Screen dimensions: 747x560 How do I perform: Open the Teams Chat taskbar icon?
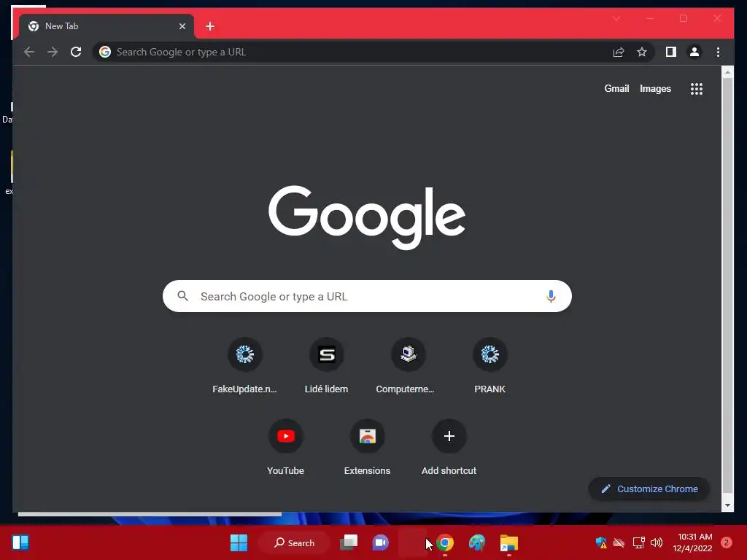[380, 542]
